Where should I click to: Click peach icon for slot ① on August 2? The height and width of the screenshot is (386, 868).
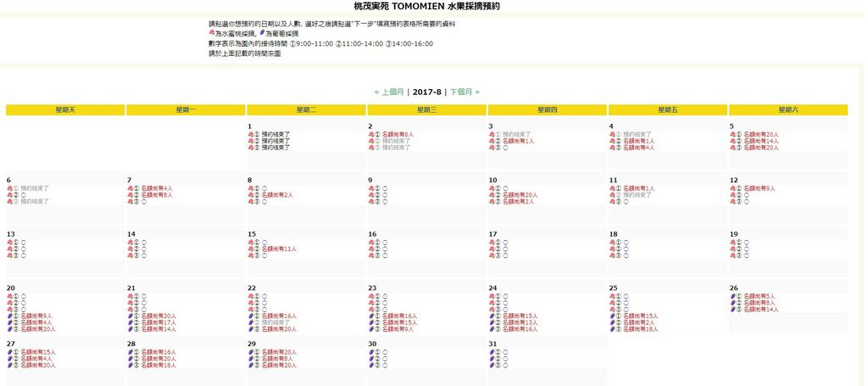tap(370, 135)
